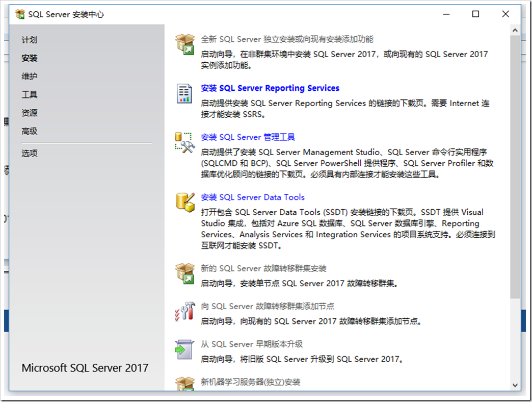Launch 新的 SQL Server 故障转移群集安装

[263, 268]
